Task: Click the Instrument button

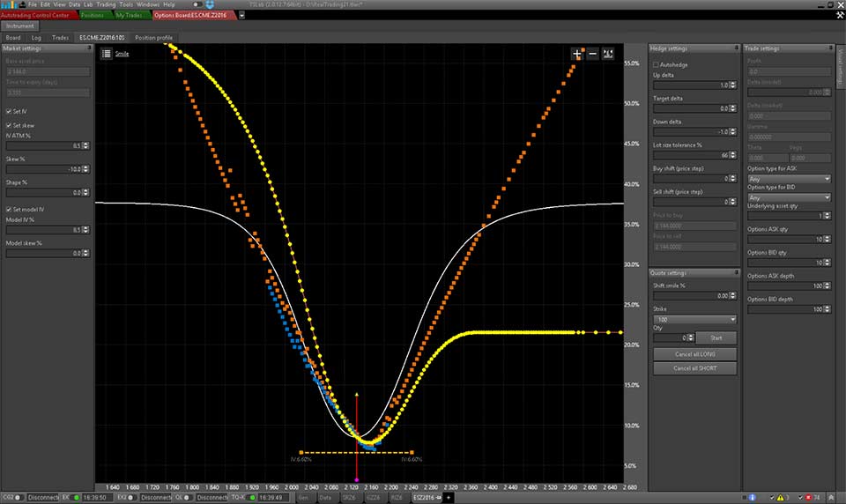Action: tap(20, 26)
